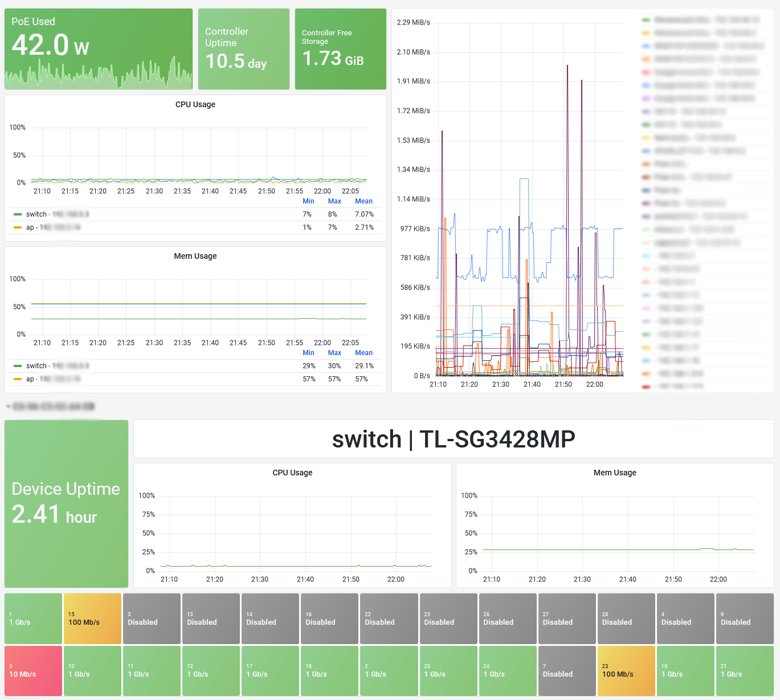Image resolution: width=780 pixels, height=700 pixels.
Task: Select port 5 tile showing 10 Mb/s
Action: point(33,671)
